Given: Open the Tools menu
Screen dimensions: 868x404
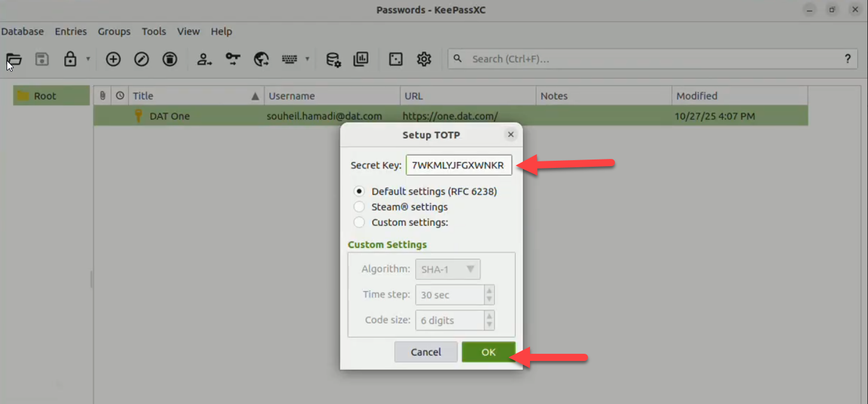Looking at the screenshot, I should 154,32.
